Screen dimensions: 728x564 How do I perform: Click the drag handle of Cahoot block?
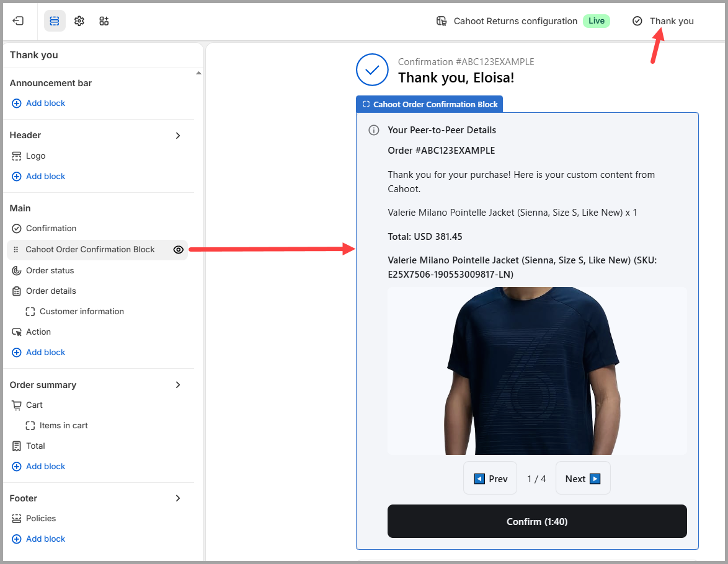(x=16, y=250)
